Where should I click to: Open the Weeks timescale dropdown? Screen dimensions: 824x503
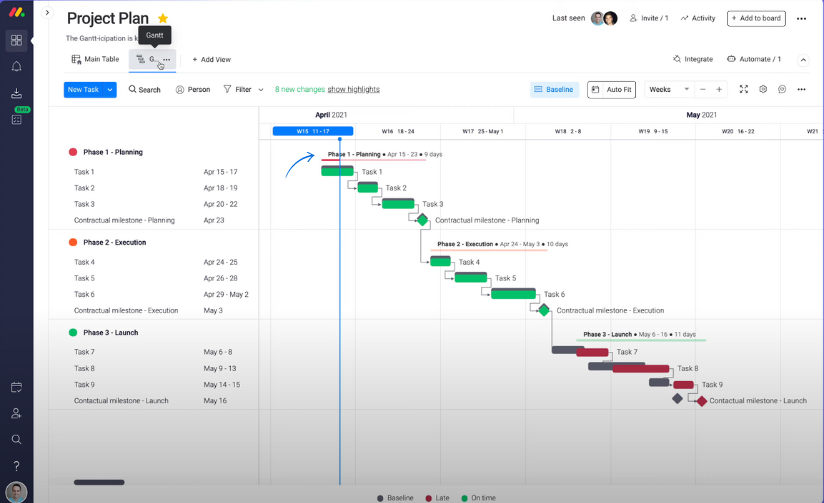coord(669,89)
